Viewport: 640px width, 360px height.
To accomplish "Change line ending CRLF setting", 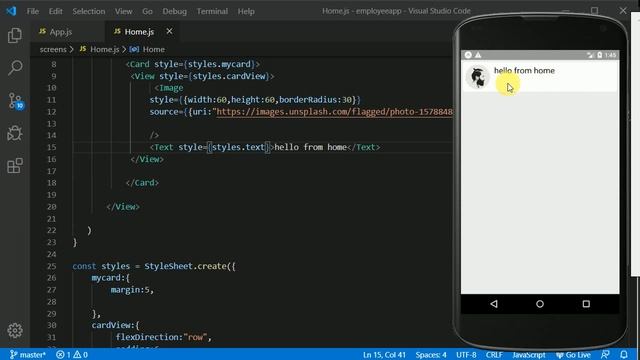I will tap(494, 355).
